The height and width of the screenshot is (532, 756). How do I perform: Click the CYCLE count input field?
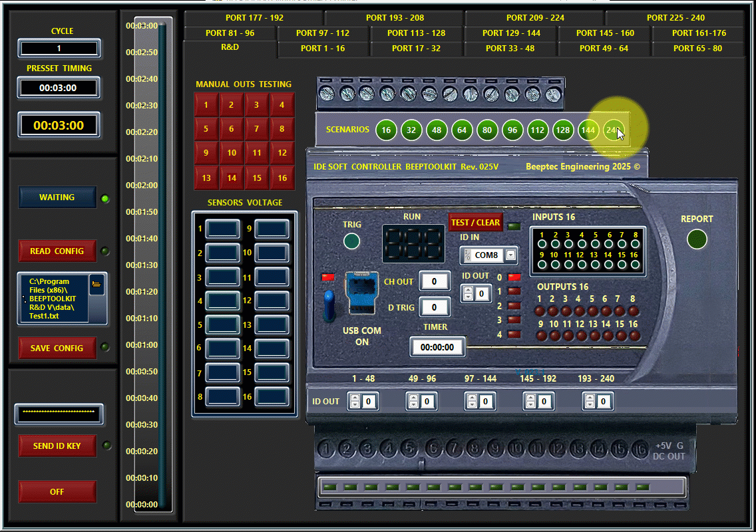click(x=59, y=48)
